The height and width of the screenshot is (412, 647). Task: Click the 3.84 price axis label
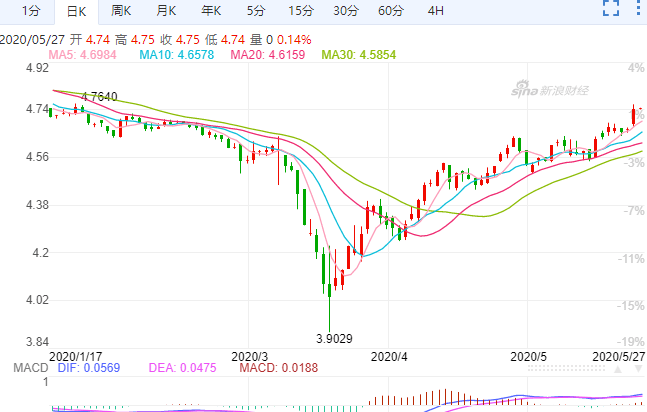pos(38,342)
